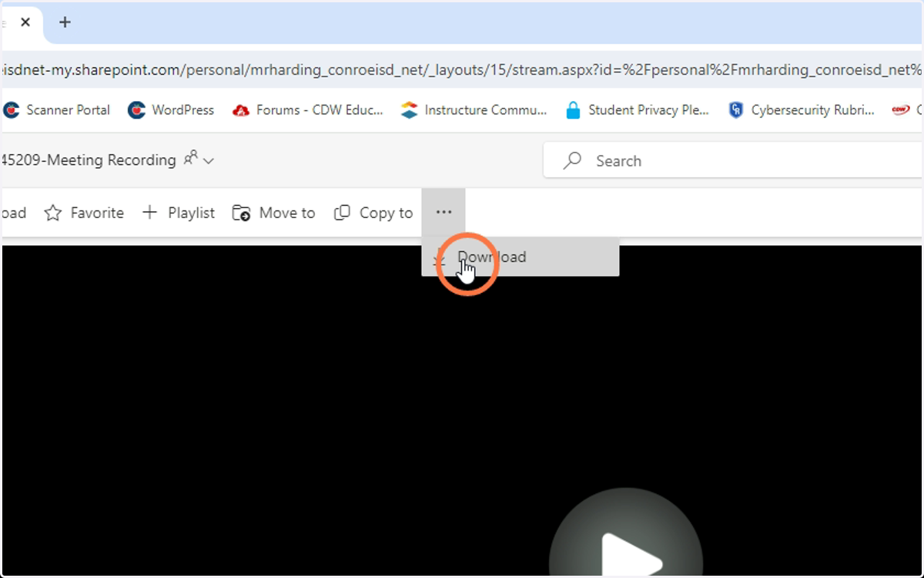
Task: Click the Meeting Recording title text
Action: [x=89, y=160]
